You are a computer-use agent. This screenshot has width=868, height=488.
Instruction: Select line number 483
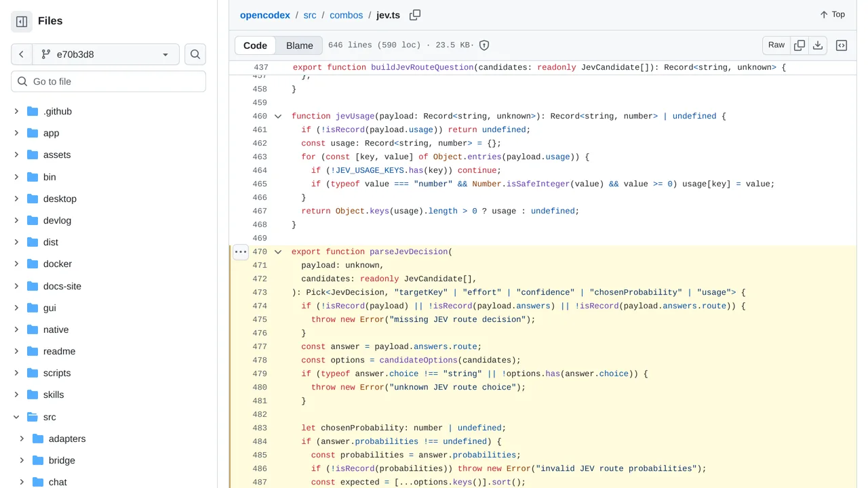click(x=260, y=428)
